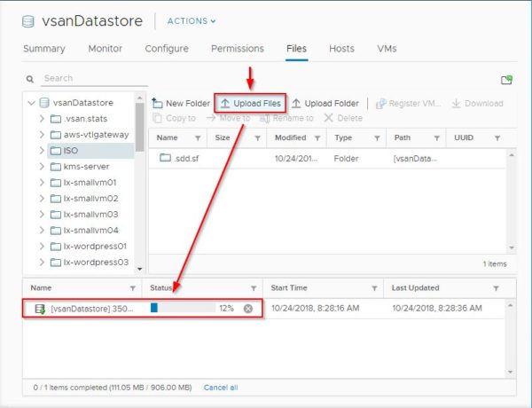
Task: Click the upload progress bar
Action: click(183, 308)
